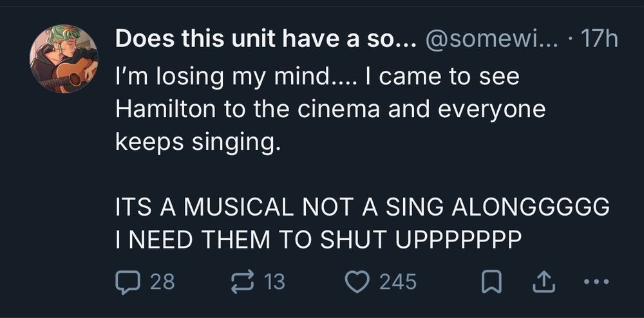
Task: Click the line starting with "Hamilton"
Action: [330, 110]
